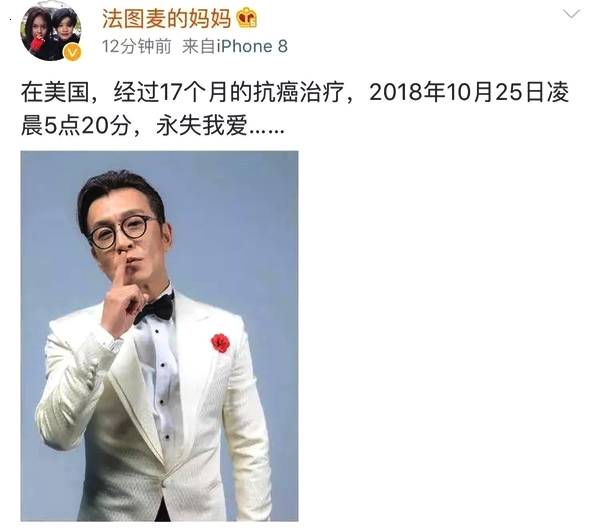Click the text line 晨5点20分，永失我爱
The image size is (600, 530).
pyautogui.click(x=152, y=126)
